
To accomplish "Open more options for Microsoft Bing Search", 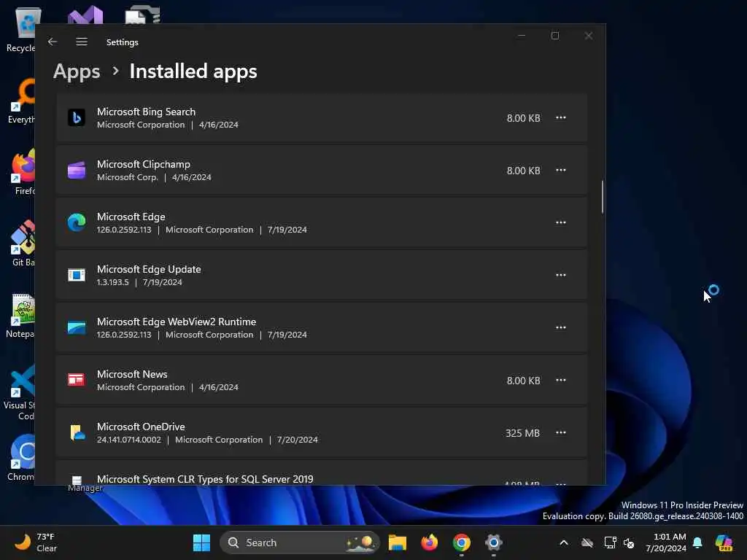I will (561, 117).
